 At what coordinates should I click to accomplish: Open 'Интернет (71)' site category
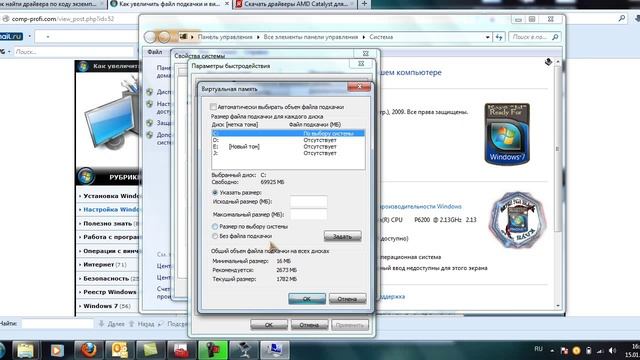click(104, 264)
